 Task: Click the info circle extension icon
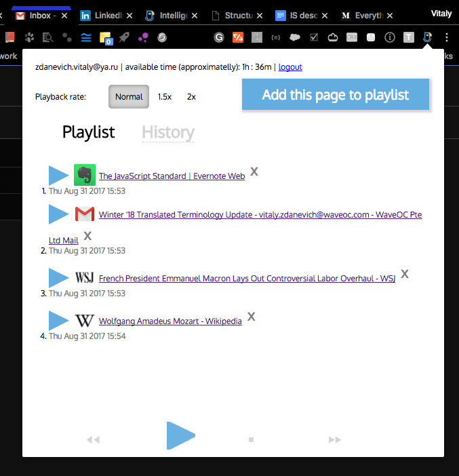click(390, 37)
